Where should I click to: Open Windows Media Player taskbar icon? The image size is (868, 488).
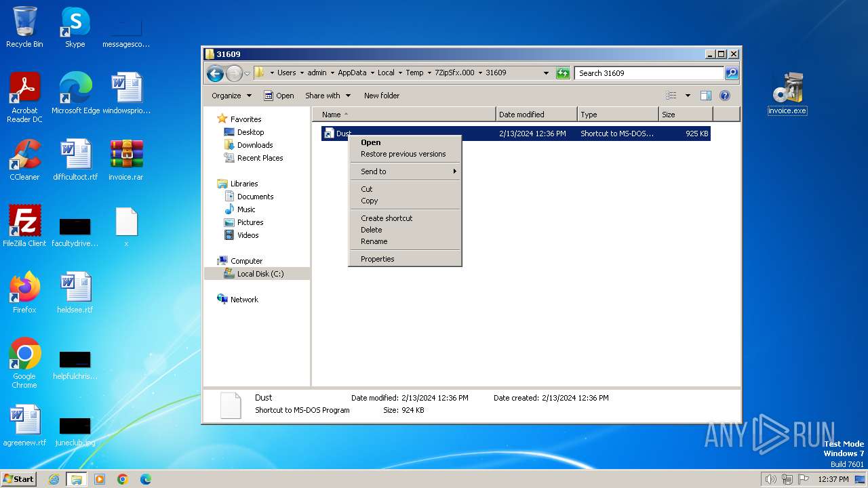pos(100,479)
